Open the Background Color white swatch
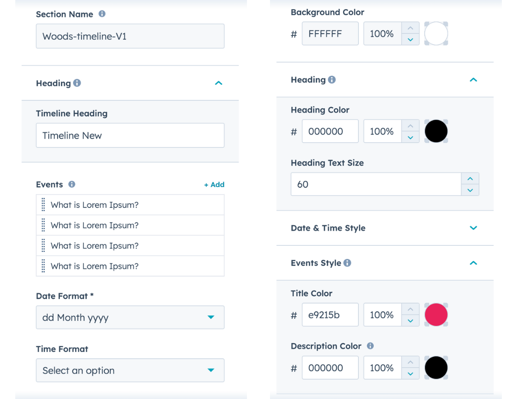The height and width of the screenshot is (399, 532). 436,34
